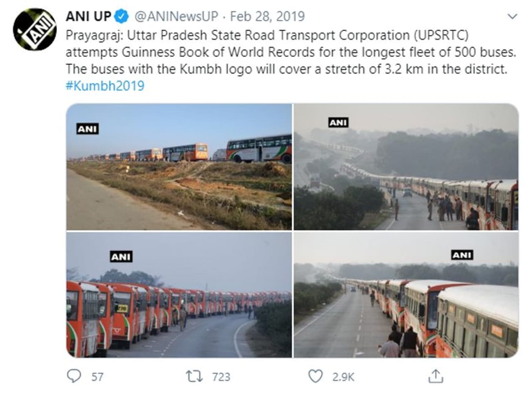This screenshot has width=532, height=393.
Task: Open the #Kumbh2019 hashtag link
Action: point(105,86)
